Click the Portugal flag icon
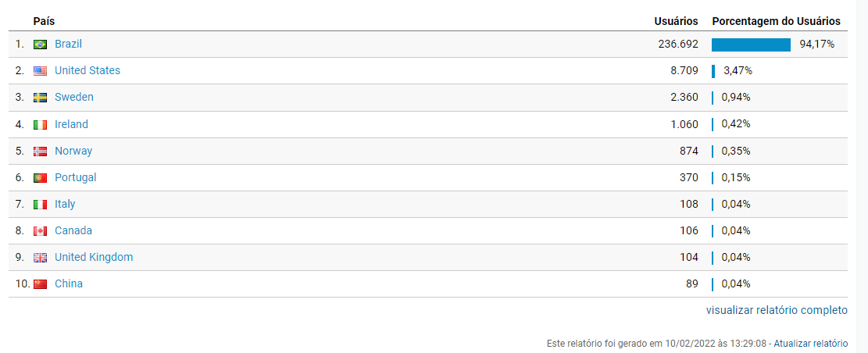Viewport: 868px width, 353px height. click(x=40, y=177)
